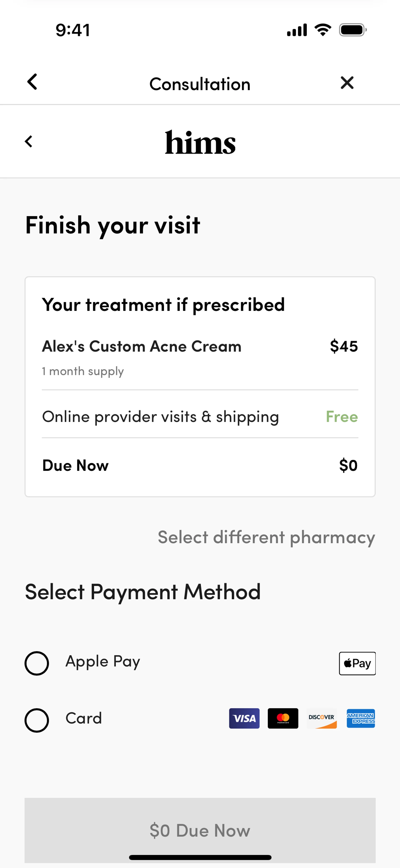Tap the Visa card icon
This screenshot has height=868, width=400.
click(244, 718)
